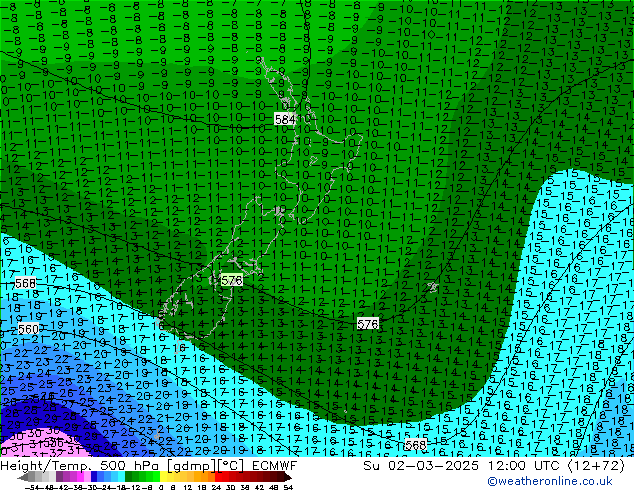
Task: Click the dark blue swatch in the scale
Action: click(x=94, y=476)
